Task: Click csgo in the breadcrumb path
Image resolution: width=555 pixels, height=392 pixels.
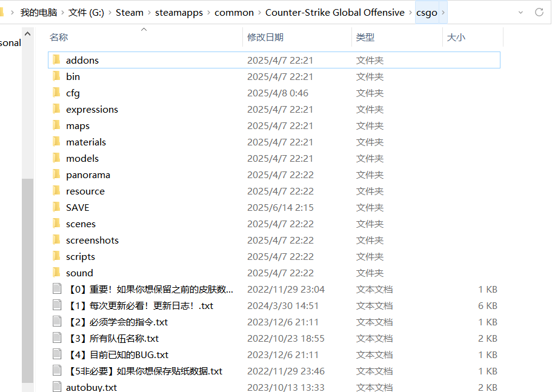Action: (427, 13)
